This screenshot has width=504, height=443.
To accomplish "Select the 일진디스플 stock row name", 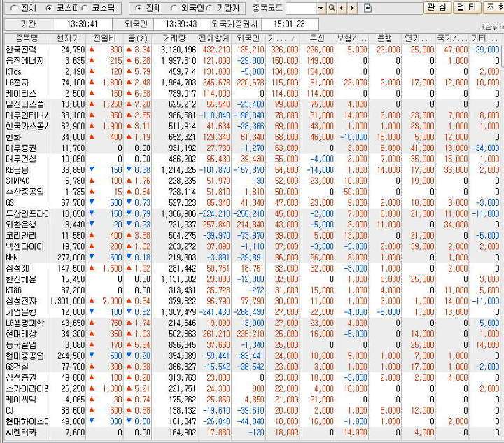I will [24, 104].
